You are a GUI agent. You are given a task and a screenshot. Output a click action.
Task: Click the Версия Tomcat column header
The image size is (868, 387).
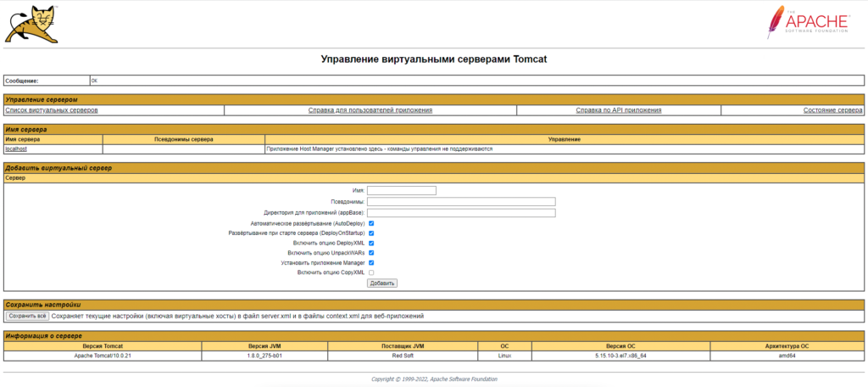[103, 346]
